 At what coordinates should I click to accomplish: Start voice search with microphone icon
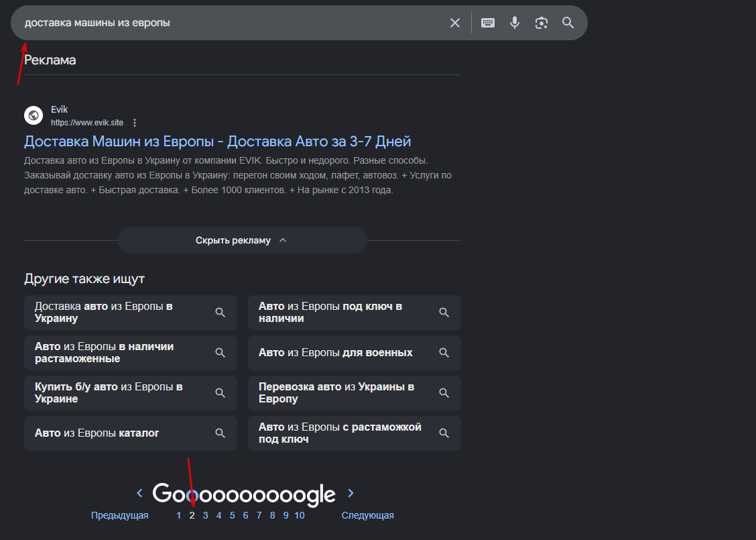coord(515,23)
